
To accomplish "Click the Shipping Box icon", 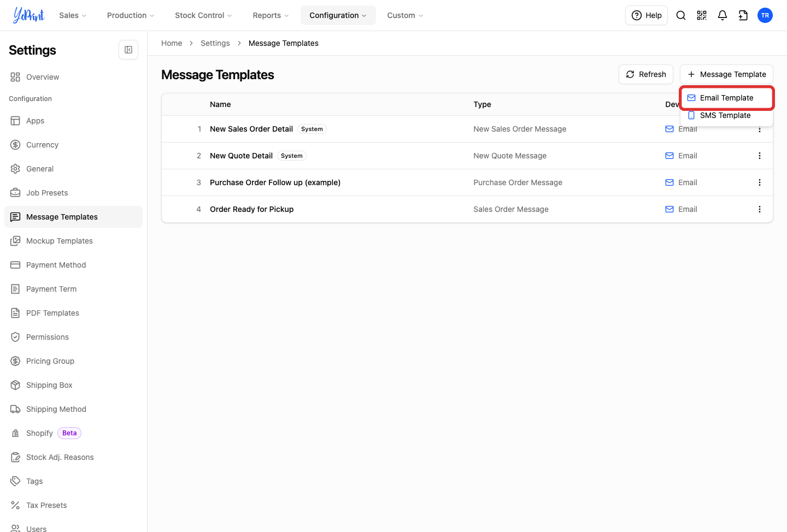I will (x=15, y=385).
